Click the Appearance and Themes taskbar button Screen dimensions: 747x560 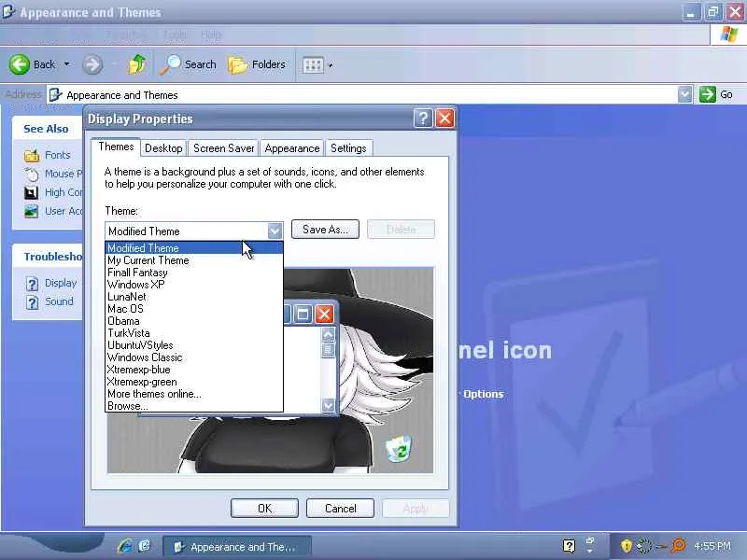pyautogui.click(x=237, y=547)
